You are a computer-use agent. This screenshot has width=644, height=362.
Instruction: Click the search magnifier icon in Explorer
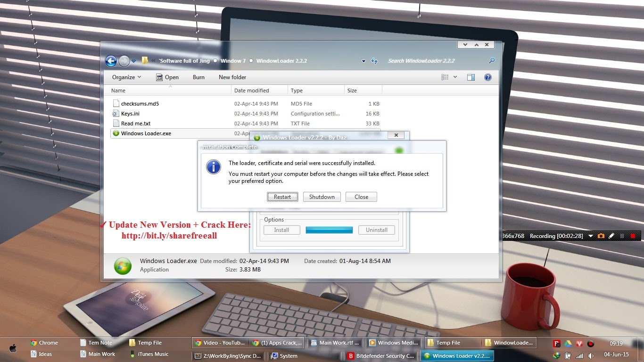pyautogui.click(x=492, y=61)
